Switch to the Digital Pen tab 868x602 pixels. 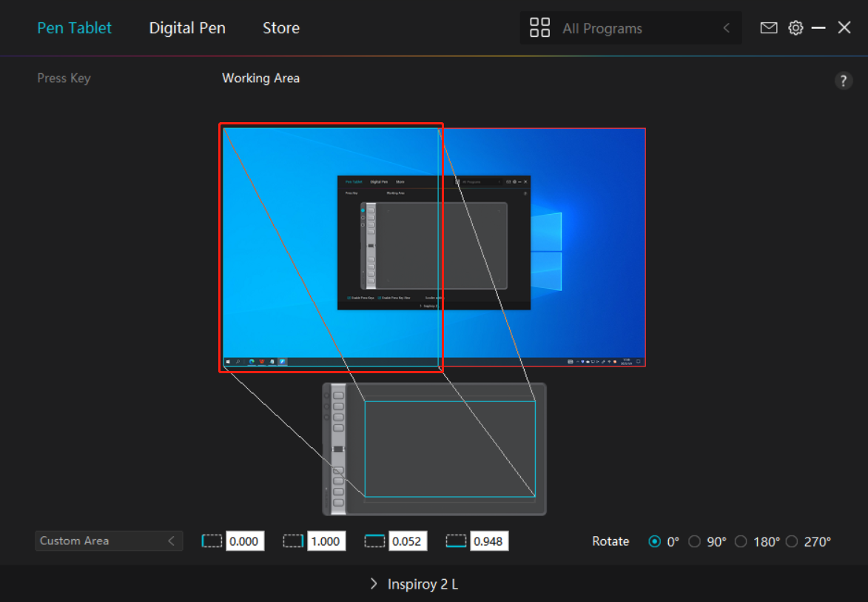click(186, 27)
